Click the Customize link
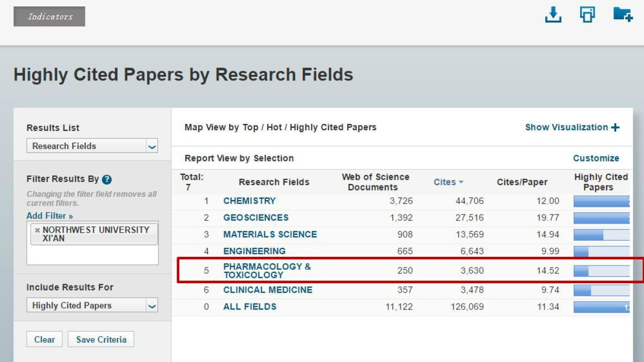The height and width of the screenshot is (362, 644). pyautogui.click(x=596, y=158)
